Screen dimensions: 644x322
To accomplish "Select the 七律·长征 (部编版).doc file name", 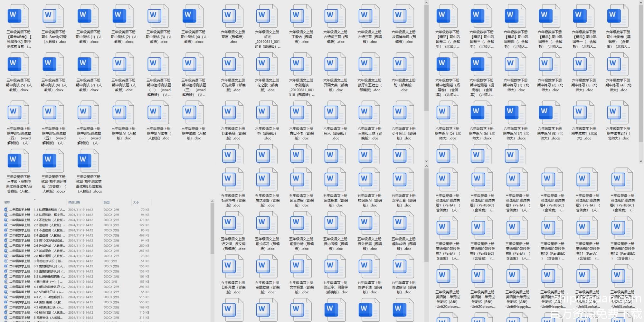I will tap(233, 133).
